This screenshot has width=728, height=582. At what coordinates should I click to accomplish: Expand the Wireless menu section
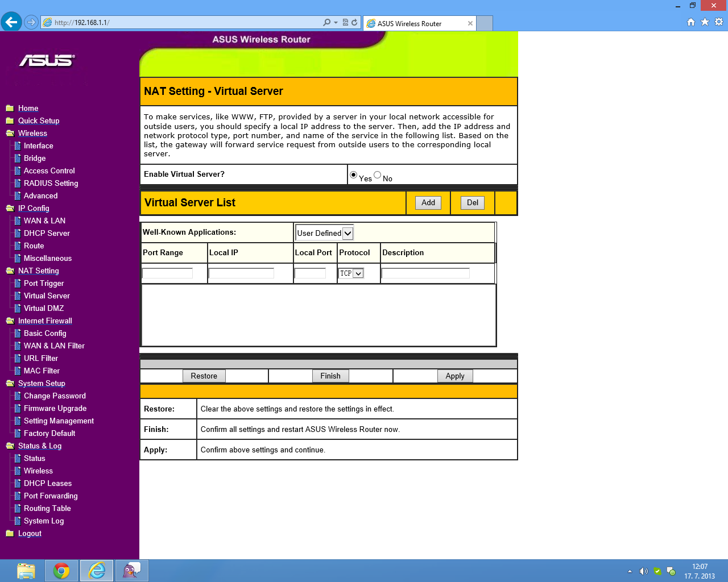(32, 133)
